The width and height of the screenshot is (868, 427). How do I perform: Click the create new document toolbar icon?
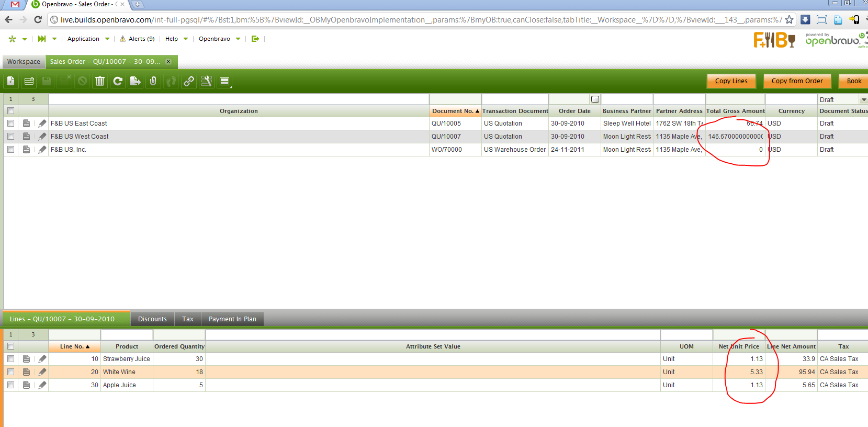click(11, 81)
